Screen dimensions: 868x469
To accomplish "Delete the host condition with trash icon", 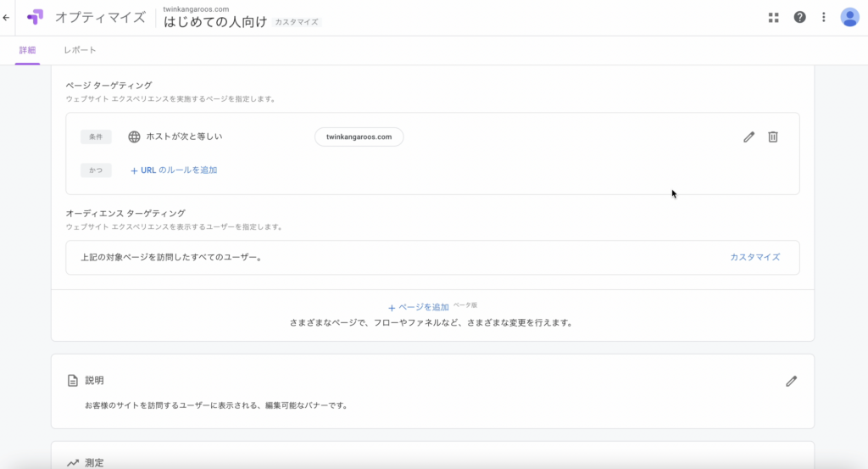I will (x=773, y=137).
